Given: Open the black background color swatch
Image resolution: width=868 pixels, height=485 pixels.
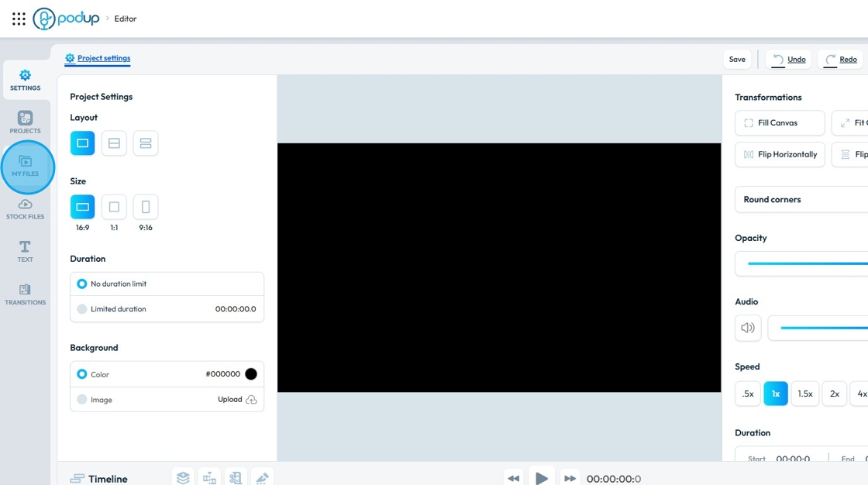Looking at the screenshot, I should tap(251, 373).
